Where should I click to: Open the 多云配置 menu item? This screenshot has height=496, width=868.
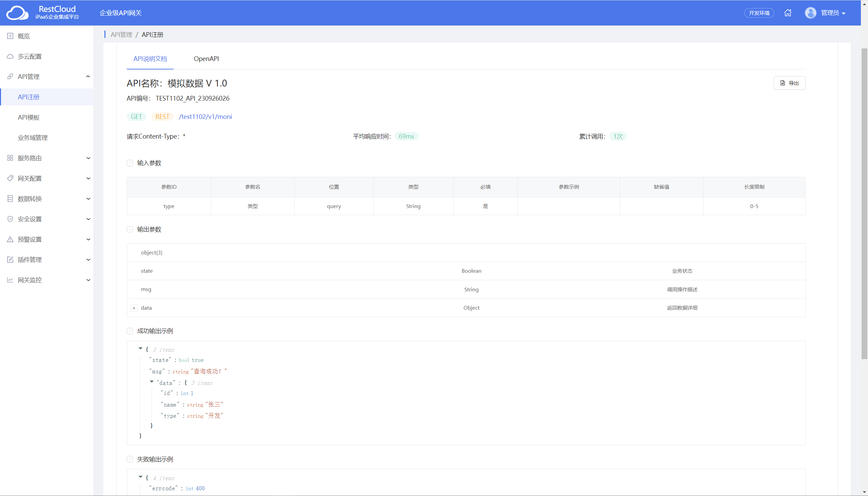(x=47, y=56)
